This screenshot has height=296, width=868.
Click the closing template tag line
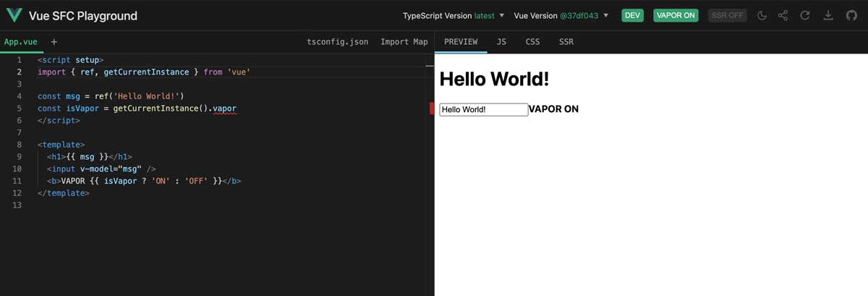tap(64, 193)
